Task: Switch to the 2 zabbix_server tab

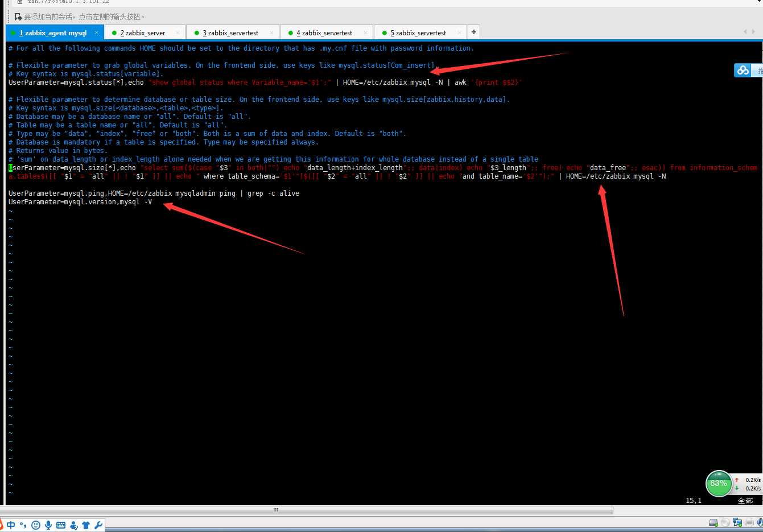Action: [145, 33]
